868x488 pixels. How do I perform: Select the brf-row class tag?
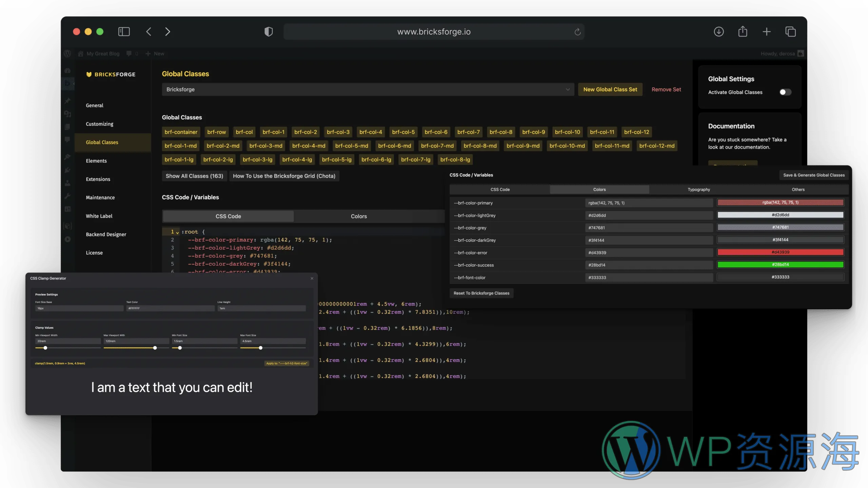tap(216, 132)
